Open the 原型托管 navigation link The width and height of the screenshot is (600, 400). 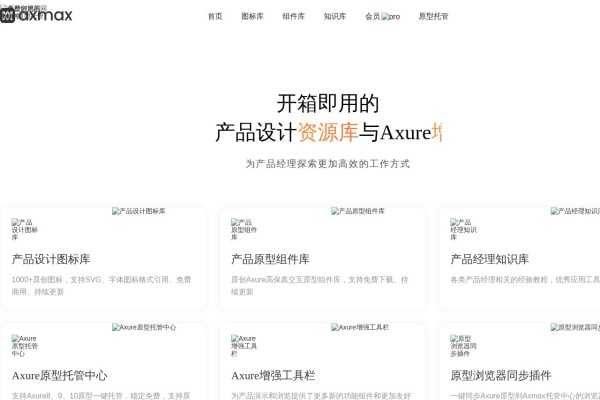433,16
